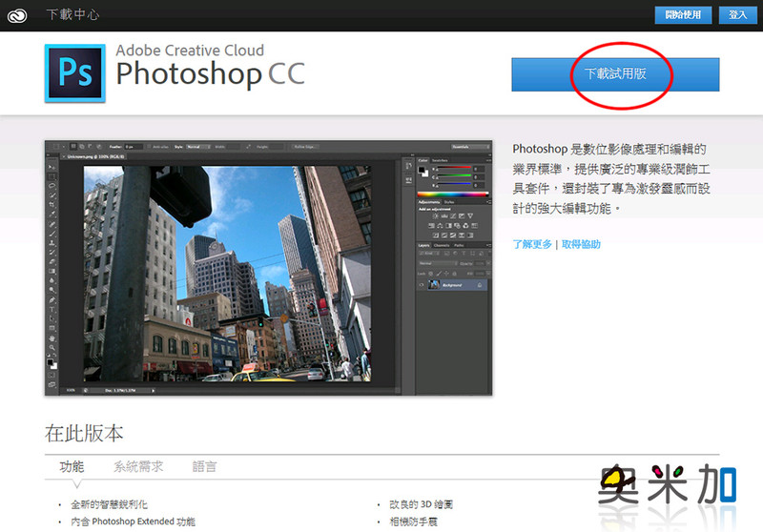
Task: Select the Zoom tool in screenshot toolbar
Action: (52, 347)
